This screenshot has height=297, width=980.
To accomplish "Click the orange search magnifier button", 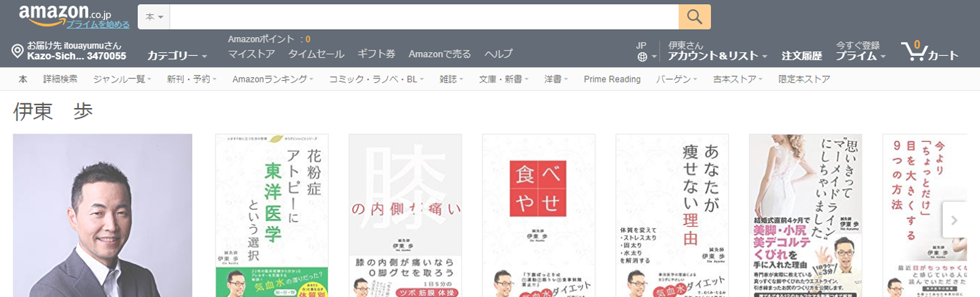I will pyautogui.click(x=695, y=17).
